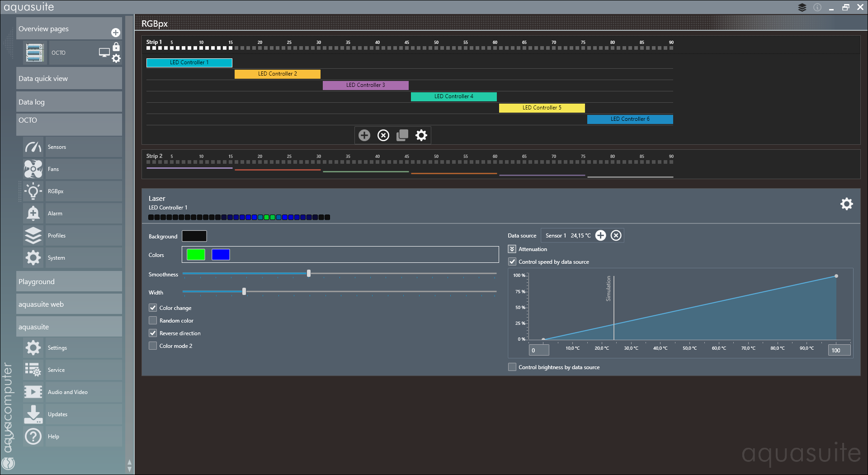Image resolution: width=868 pixels, height=475 pixels.
Task: Click the sidebar scroll arrows
Action: click(129, 465)
